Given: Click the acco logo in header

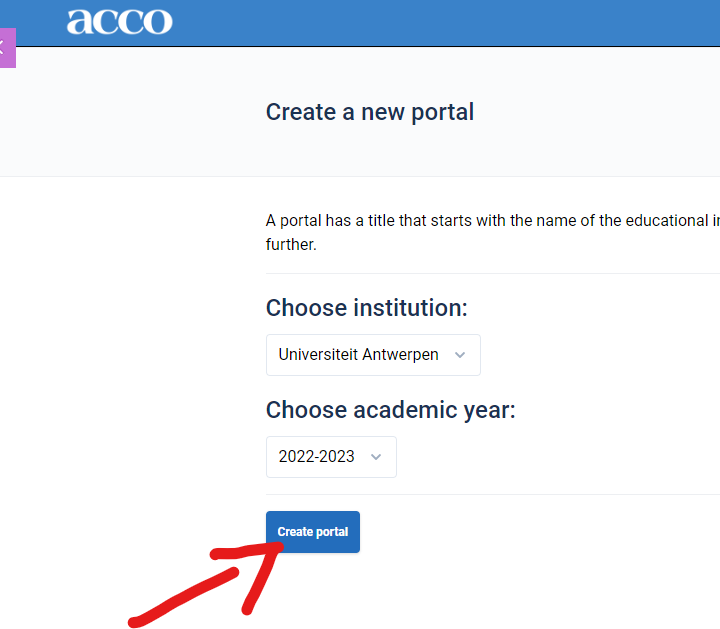Looking at the screenshot, I should pyautogui.click(x=119, y=22).
